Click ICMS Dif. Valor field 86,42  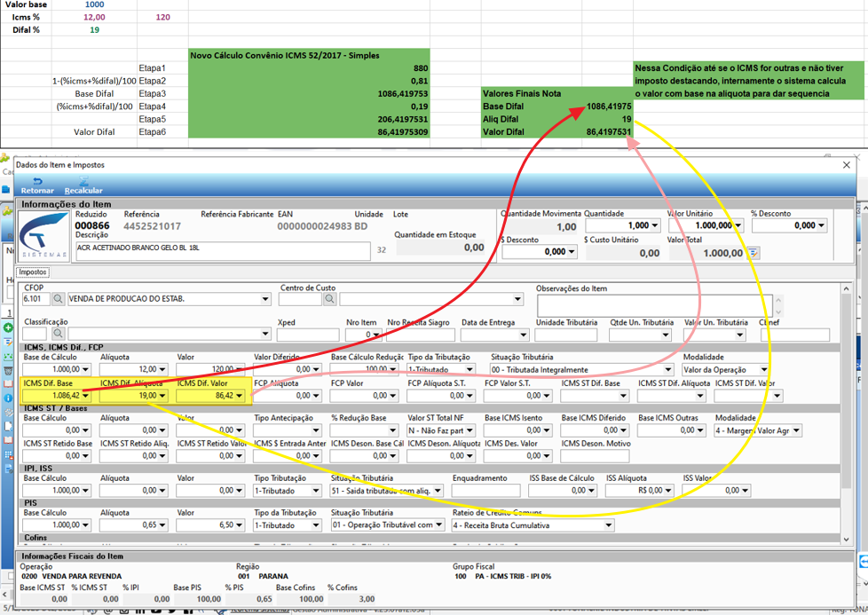click(210, 395)
